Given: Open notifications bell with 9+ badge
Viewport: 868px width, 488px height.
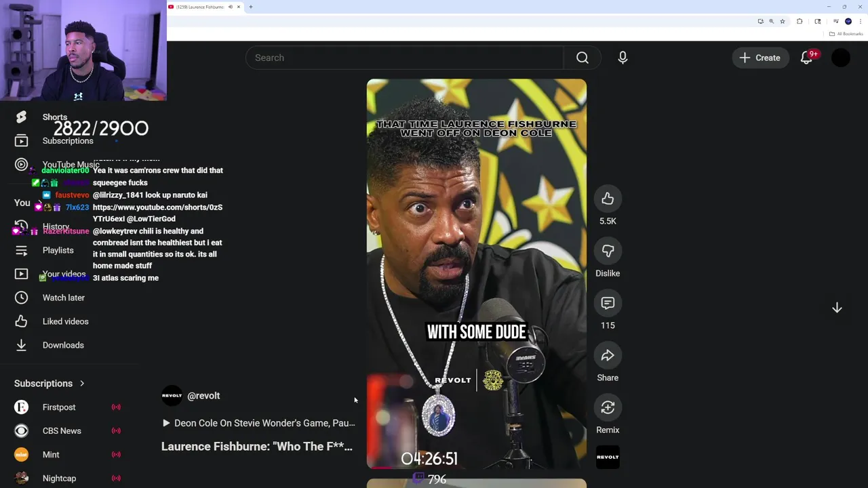Looking at the screenshot, I should 806,58.
